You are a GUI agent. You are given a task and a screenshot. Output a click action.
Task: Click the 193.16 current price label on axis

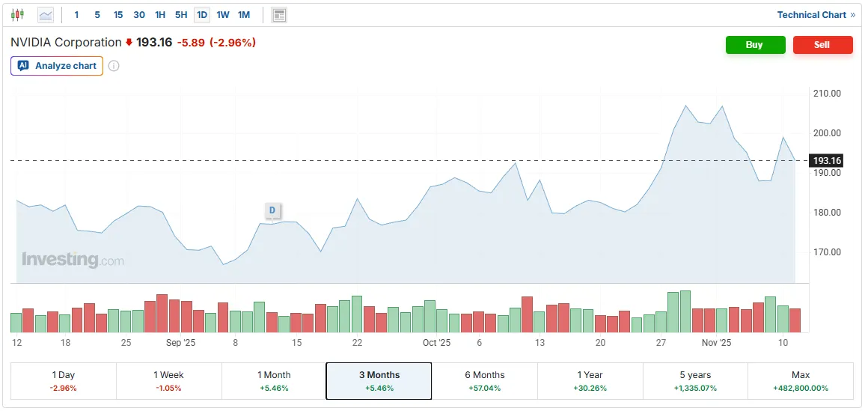(827, 161)
